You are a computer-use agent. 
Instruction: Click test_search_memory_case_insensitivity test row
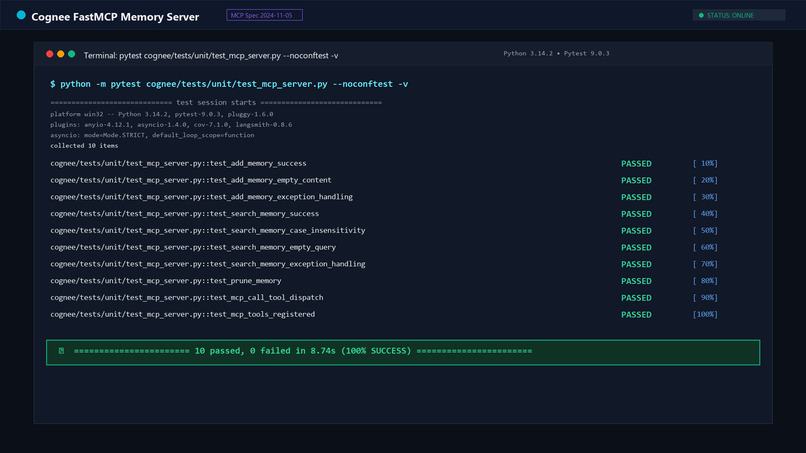pos(384,230)
